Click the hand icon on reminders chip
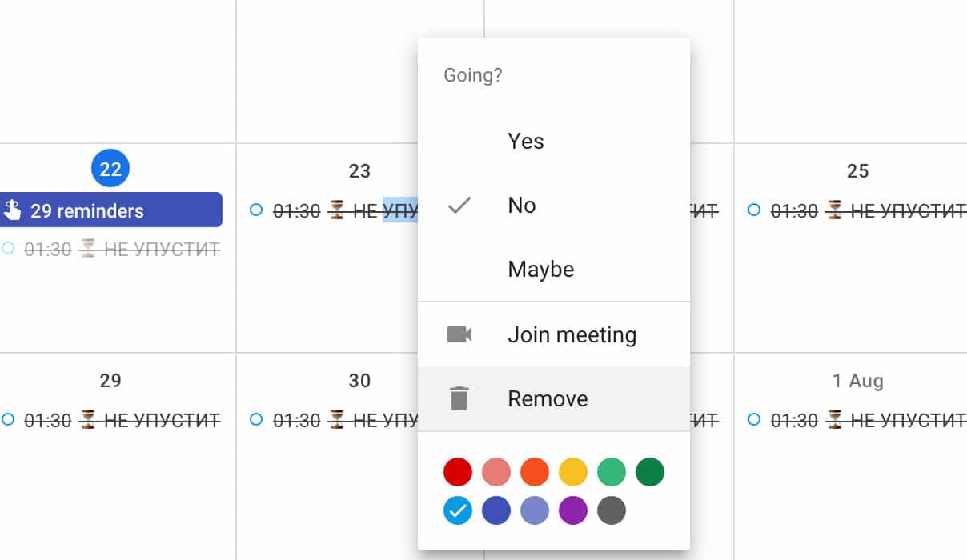 pyautogui.click(x=13, y=210)
